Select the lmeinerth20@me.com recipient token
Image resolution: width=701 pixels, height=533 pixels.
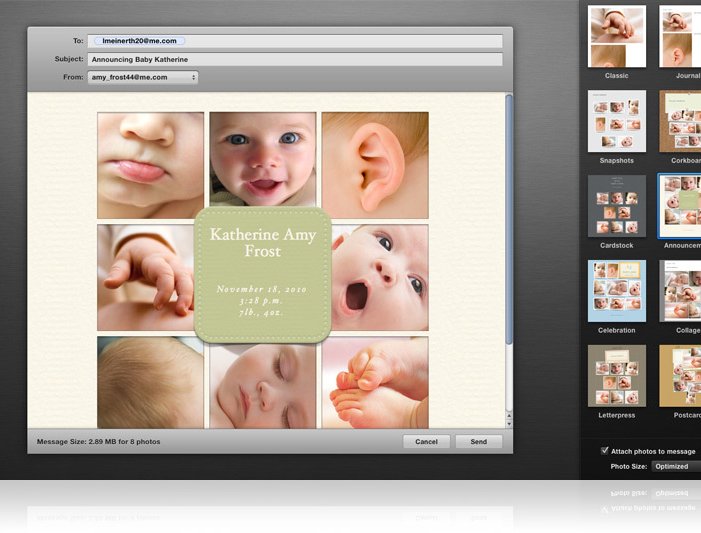point(139,41)
